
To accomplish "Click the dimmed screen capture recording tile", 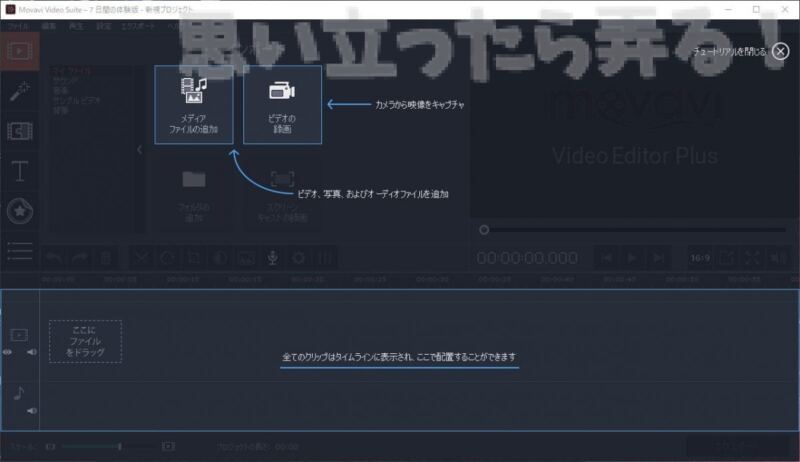I will click(x=282, y=195).
